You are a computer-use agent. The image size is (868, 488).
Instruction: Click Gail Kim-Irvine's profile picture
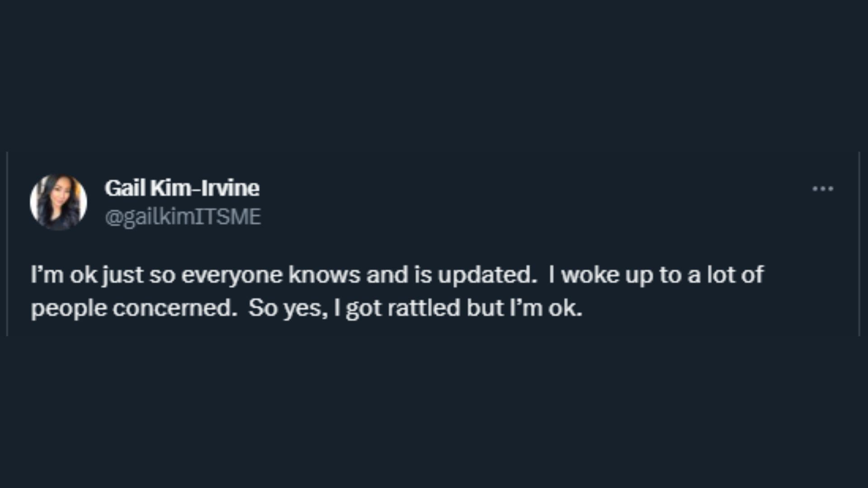58,202
